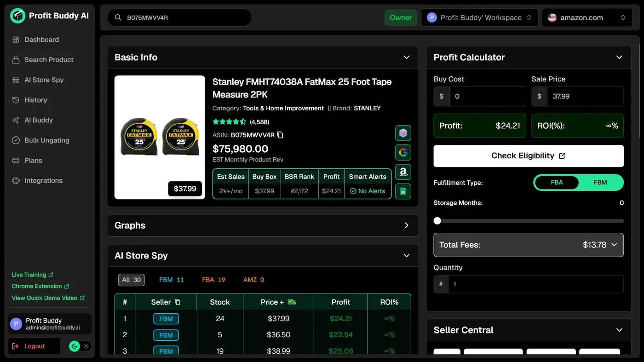Click the History clock icon
The height and width of the screenshot is (362, 644).
click(x=16, y=100)
